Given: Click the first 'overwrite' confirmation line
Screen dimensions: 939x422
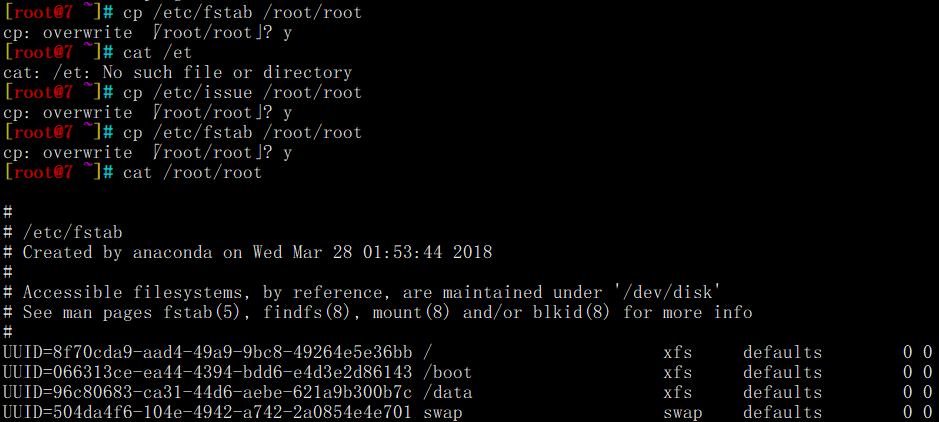Looking at the screenshot, I should point(147,32).
